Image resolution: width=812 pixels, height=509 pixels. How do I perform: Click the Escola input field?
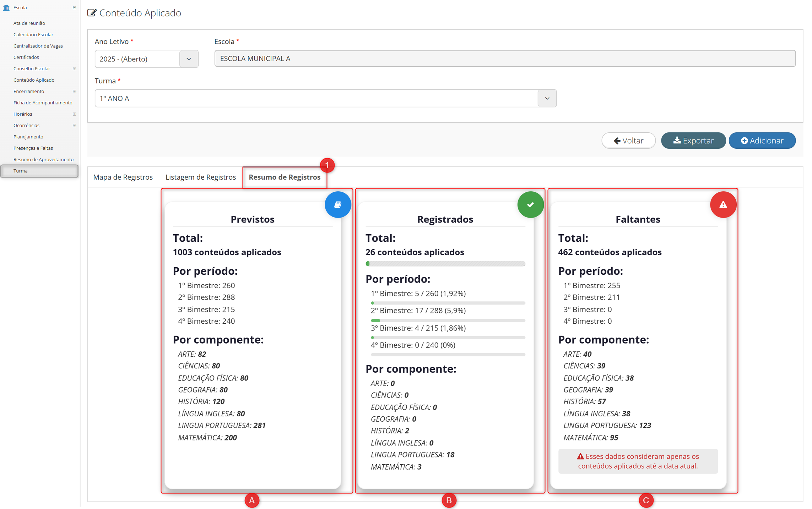pyautogui.click(x=505, y=59)
